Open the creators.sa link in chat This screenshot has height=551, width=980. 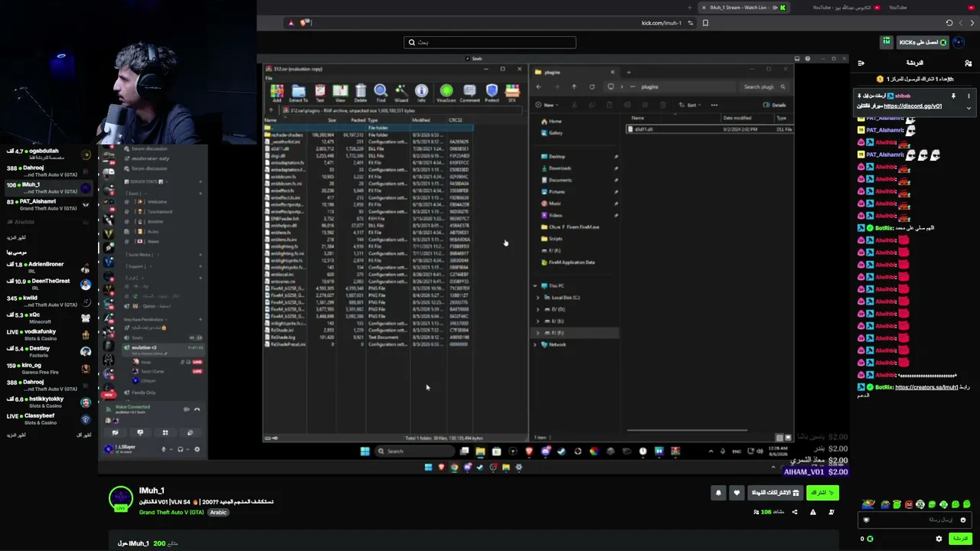click(x=926, y=387)
